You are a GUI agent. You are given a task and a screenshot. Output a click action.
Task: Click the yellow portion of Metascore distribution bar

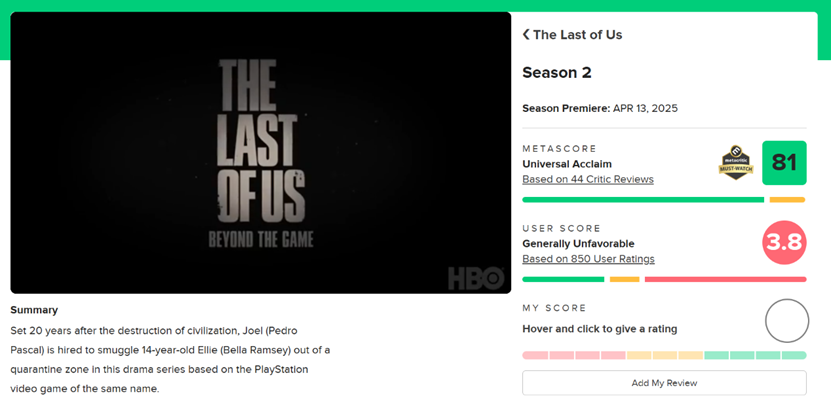pos(787,200)
